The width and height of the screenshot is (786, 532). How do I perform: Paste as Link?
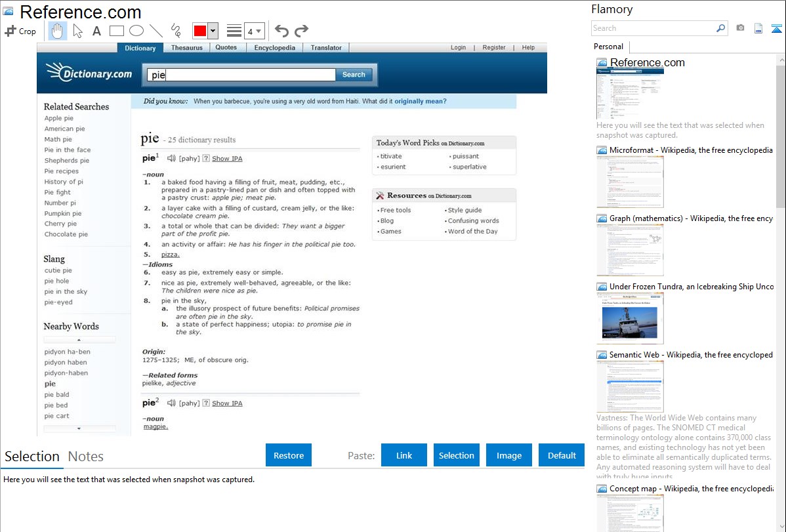(x=404, y=455)
